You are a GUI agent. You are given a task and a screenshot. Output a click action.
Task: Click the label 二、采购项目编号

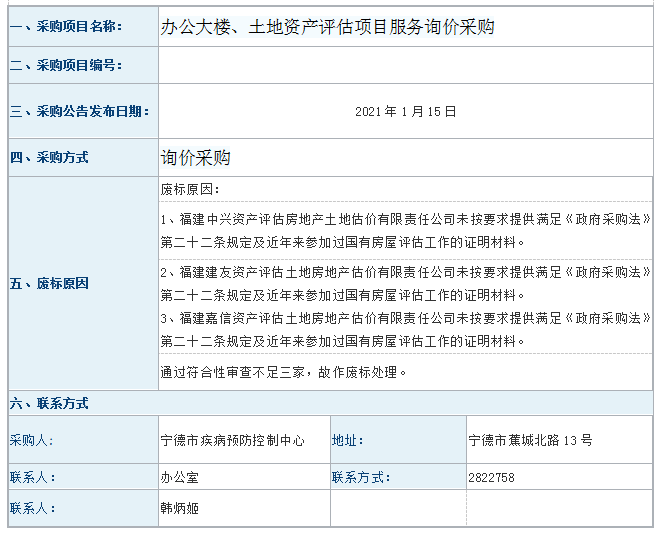pos(66,65)
